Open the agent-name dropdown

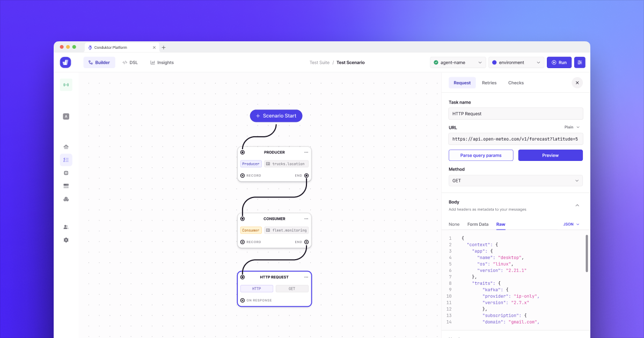458,62
